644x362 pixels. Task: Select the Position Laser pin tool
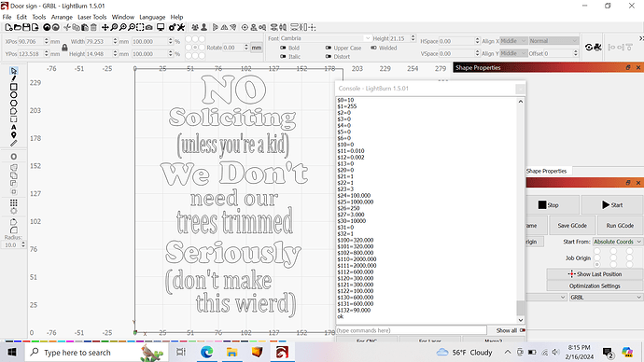[x=14, y=135]
